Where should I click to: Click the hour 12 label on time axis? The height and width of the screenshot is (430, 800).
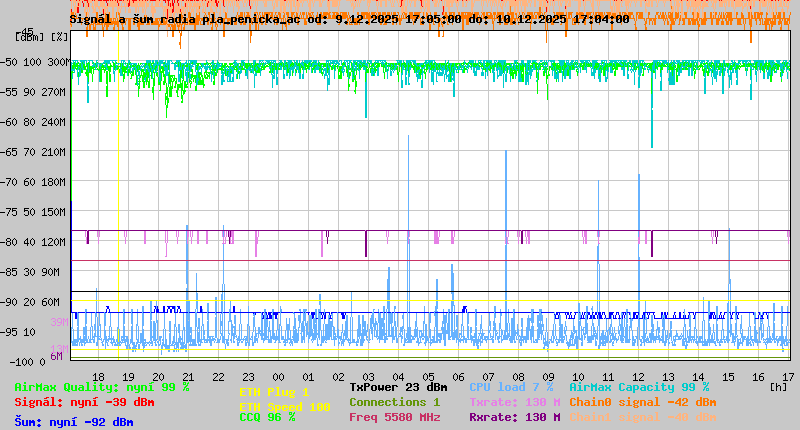point(638,376)
